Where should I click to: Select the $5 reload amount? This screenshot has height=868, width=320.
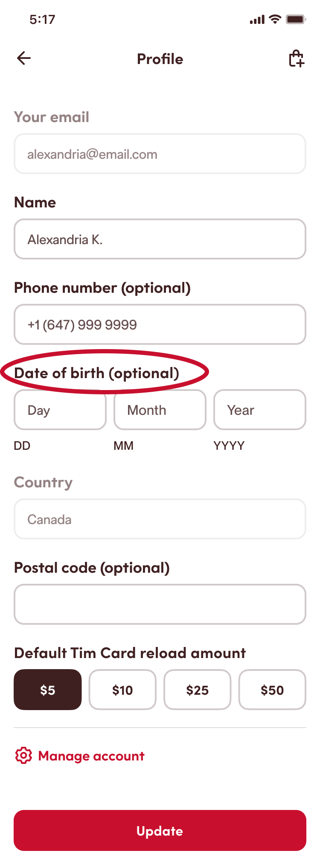click(48, 690)
